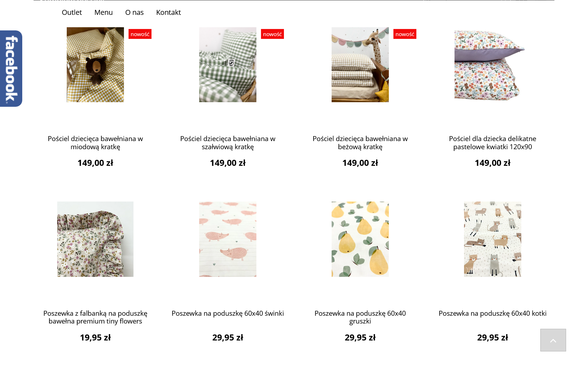The height and width of the screenshot is (373, 588).
Task: Open Poszewka na poduszkę 60x40 kotki listing
Action: [492, 313]
